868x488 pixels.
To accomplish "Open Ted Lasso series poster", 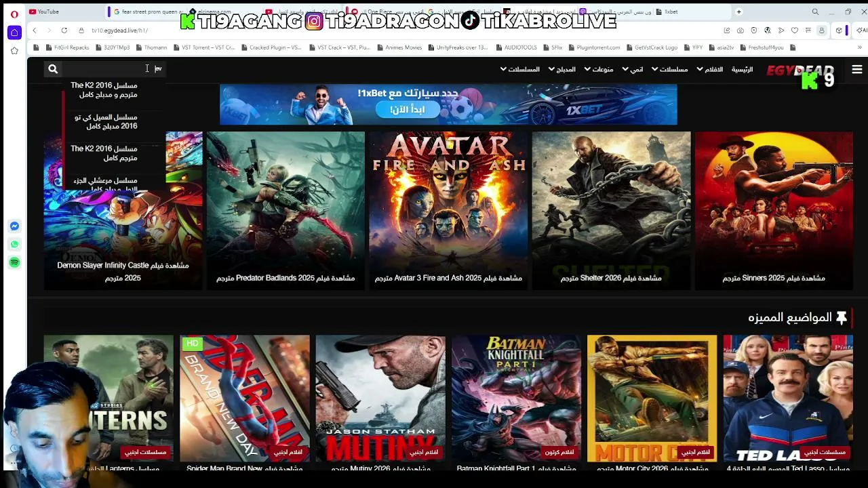I will tap(788, 403).
